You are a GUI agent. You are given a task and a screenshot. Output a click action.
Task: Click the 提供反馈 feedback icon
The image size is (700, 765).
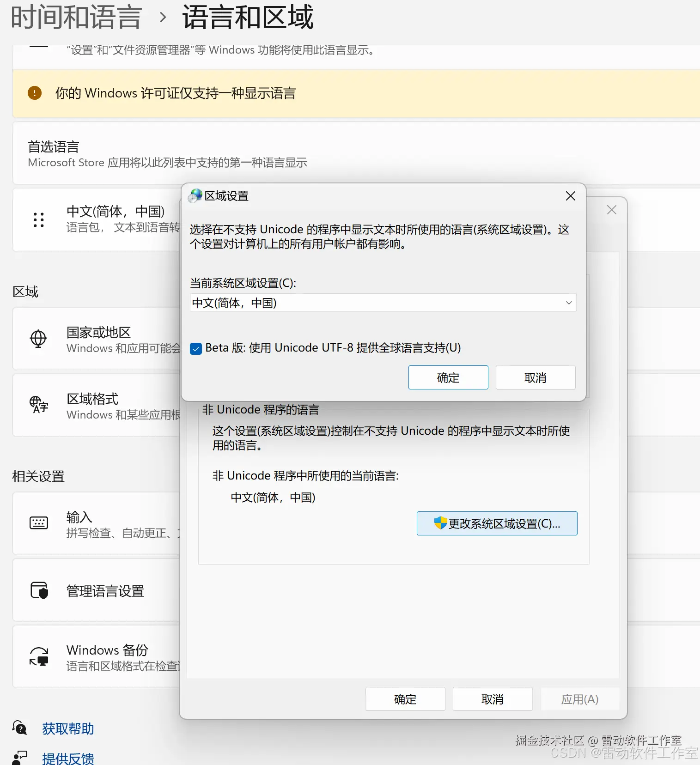(19, 758)
